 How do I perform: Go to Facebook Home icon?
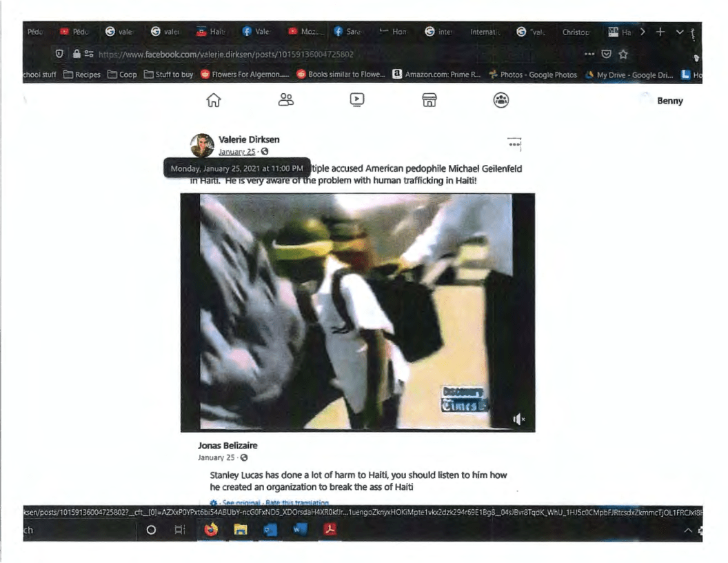[214, 101]
